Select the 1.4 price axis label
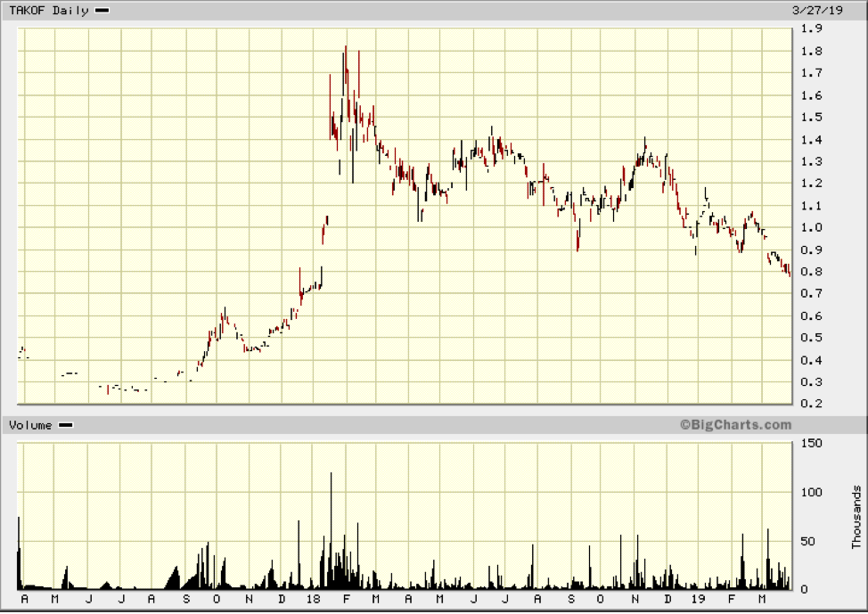This screenshot has height=614, width=868. tap(812, 140)
